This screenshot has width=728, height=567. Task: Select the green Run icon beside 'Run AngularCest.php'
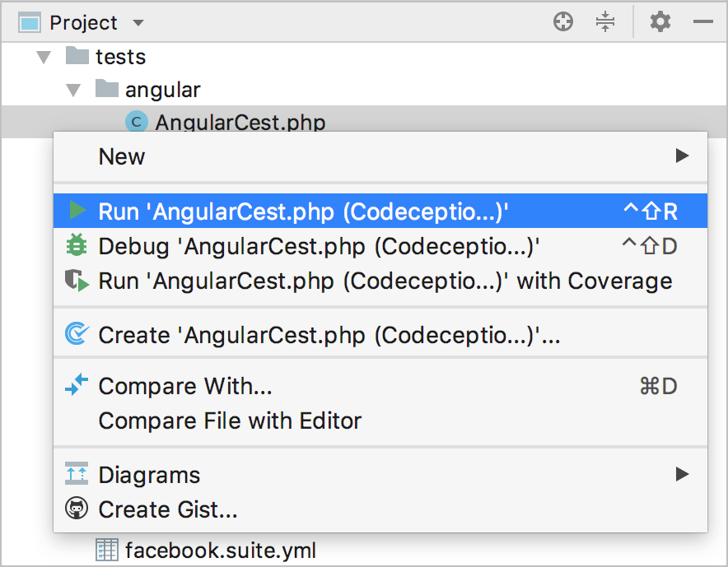(x=77, y=211)
